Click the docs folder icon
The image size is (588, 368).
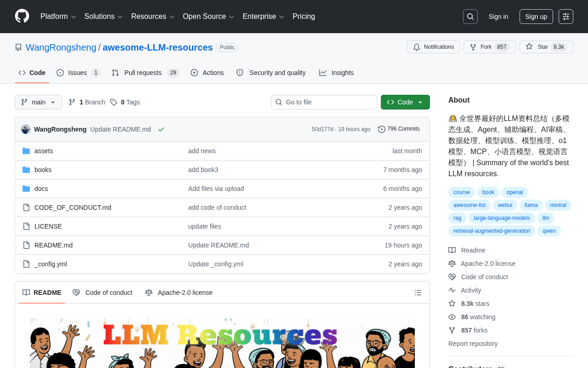tap(26, 189)
